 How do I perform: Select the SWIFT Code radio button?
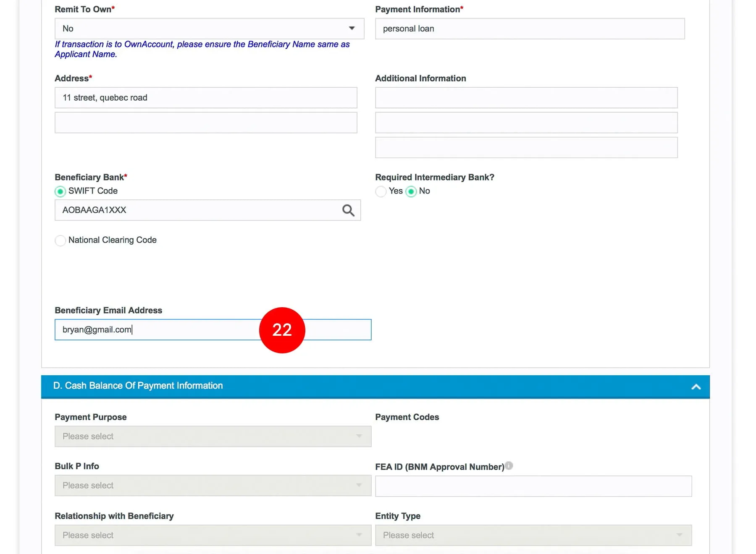click(x=60, y=191)
